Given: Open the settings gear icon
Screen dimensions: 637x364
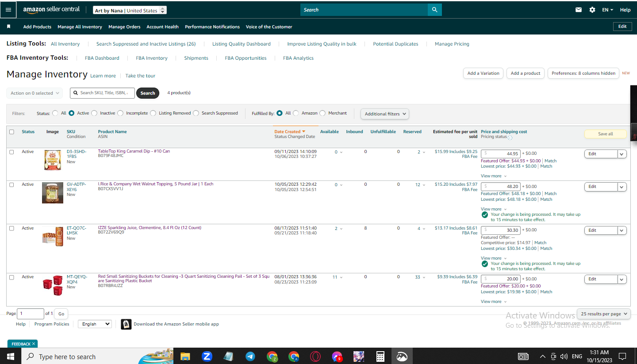Looking at the screenshot, I should point(592,10).
